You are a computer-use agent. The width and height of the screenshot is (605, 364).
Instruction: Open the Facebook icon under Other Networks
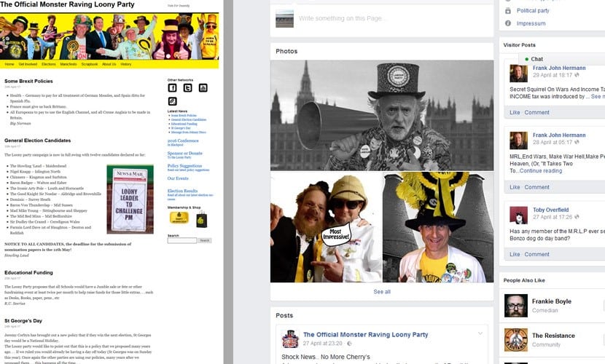(172, 88)
